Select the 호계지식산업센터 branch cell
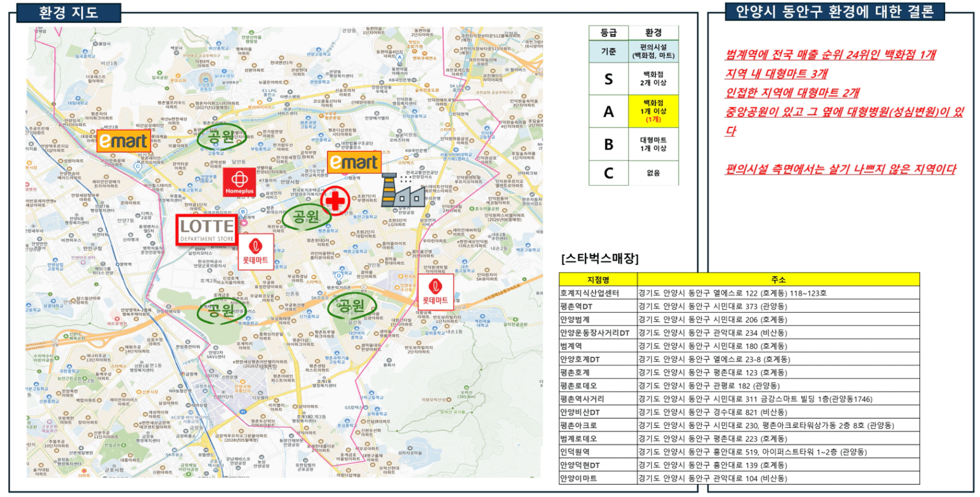980x497 pixels. (x=598, y=293)
